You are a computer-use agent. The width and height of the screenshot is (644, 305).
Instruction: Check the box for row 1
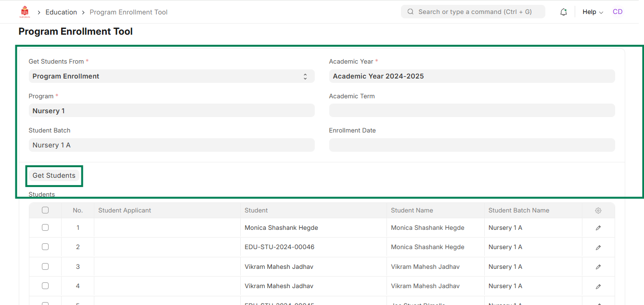point(45,227)
